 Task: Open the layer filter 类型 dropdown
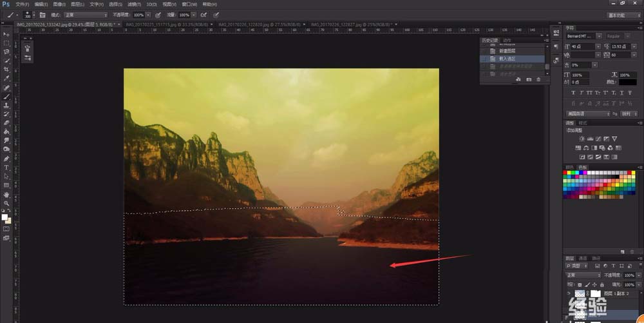coord(577,266)
